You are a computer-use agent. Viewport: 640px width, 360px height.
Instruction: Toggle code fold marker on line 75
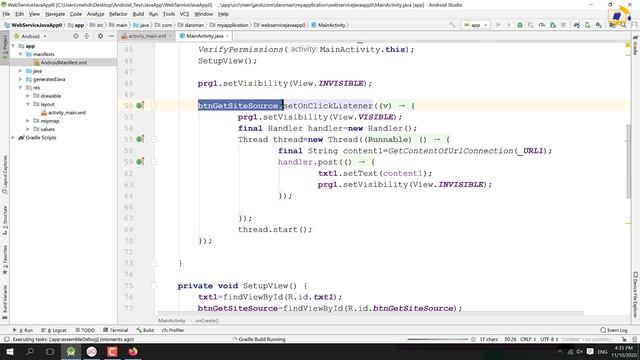tap(154, 286)
